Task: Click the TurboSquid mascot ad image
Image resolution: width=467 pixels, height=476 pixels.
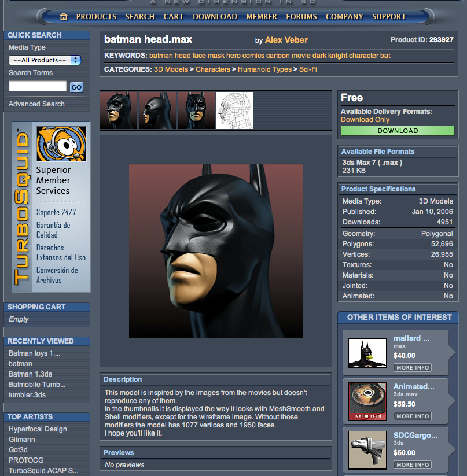Action: (x=61, y=144)
